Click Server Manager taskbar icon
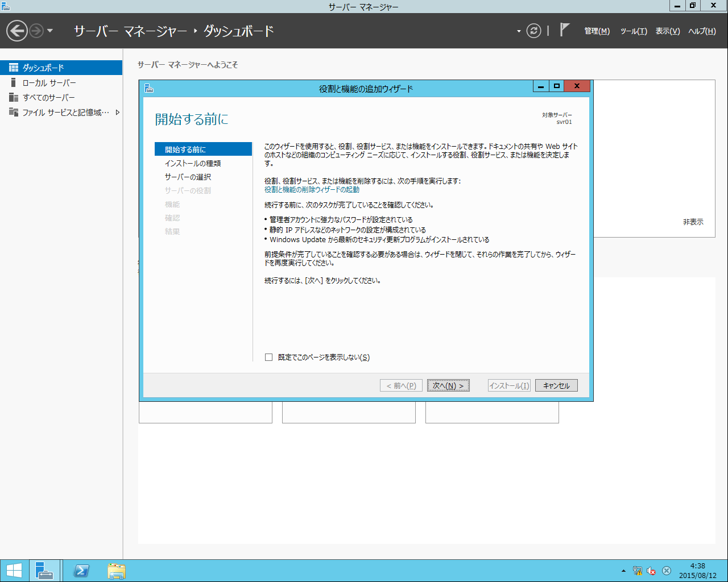728x582 pixels. (x=44, y=571)
